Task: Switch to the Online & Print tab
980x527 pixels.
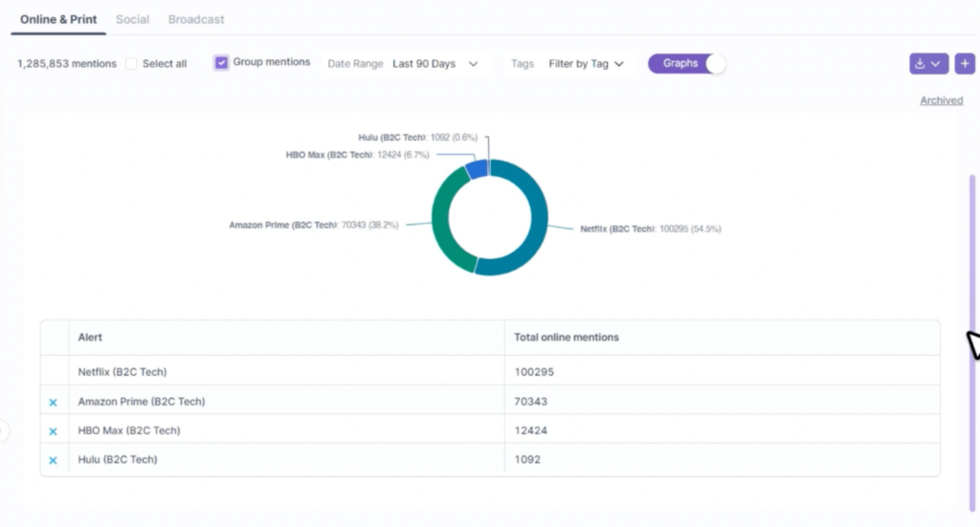Action: [58, 19]
